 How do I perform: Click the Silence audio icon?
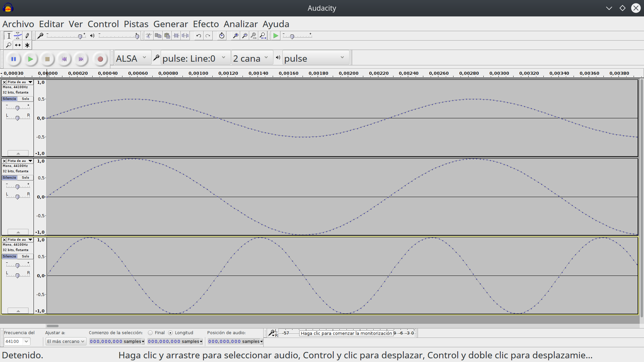(x=185, y=36)
